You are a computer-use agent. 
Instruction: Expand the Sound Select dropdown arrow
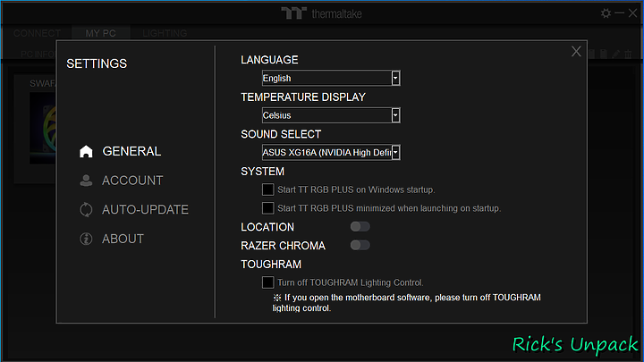point(395,152)
